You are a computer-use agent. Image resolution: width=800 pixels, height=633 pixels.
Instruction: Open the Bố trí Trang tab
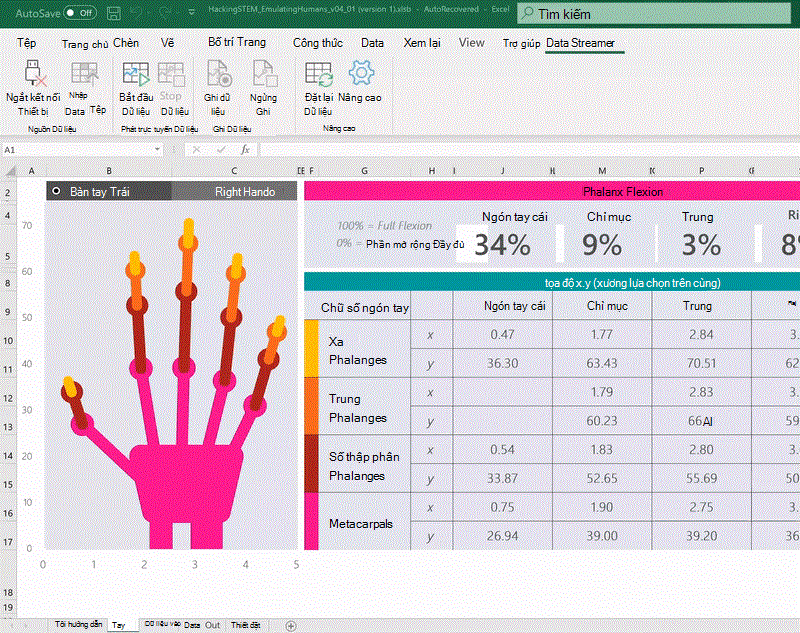[x=237, y=42]
